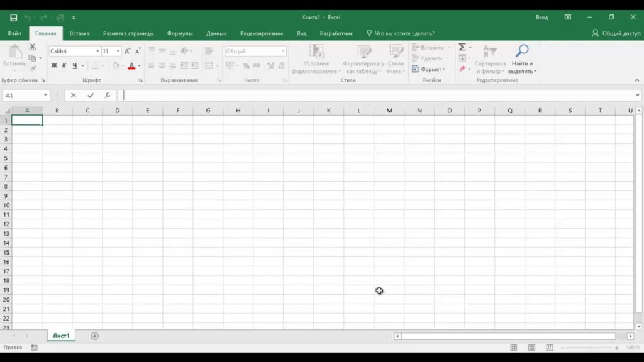Align text left icon

coord(152,65)
